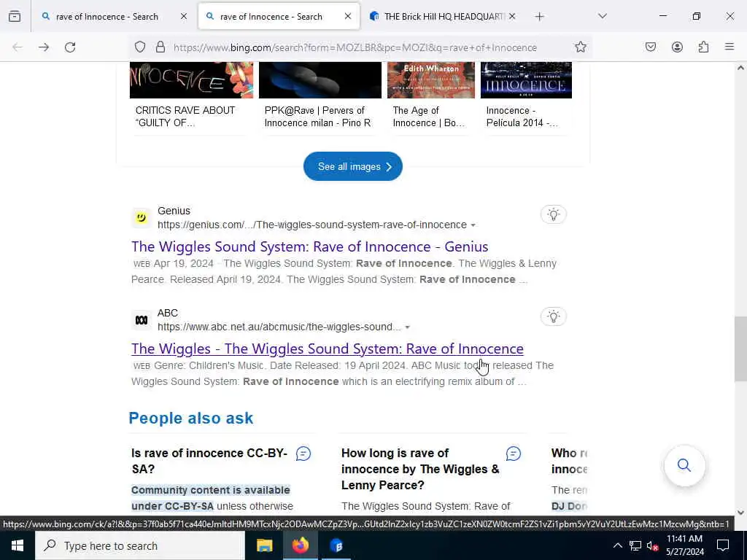The height and width of the screenshot is (560, 747).
Task: Go back to the previous page
Action: click(x=18, y=47)
